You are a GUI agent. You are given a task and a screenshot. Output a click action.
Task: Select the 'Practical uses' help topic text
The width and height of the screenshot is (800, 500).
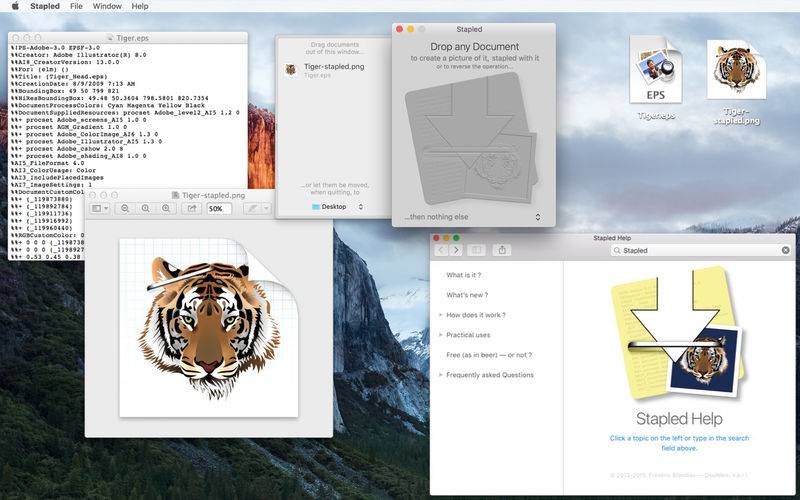(468, 335)
